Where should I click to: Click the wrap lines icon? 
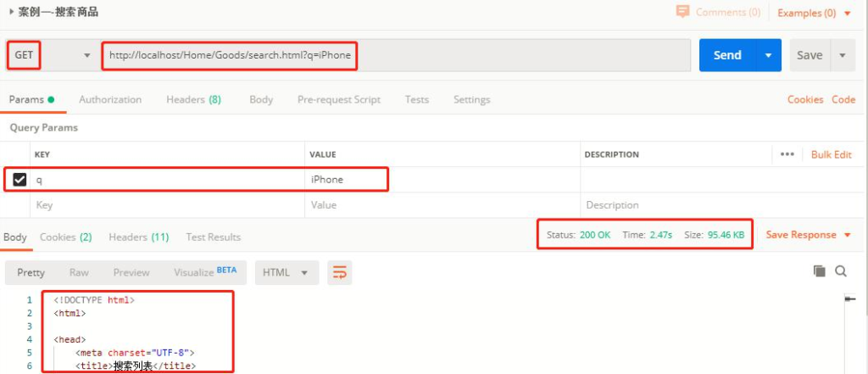pyautogui.click(x=340, y=272)
